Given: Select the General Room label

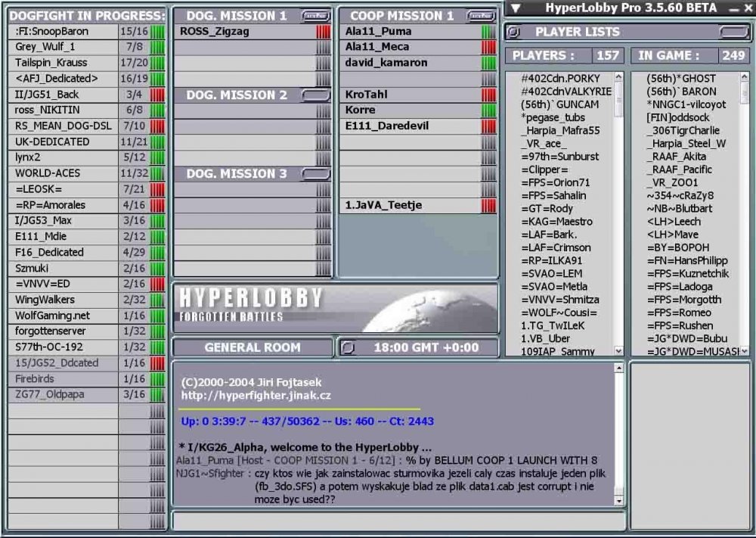Looking at the screenshot, I should click(x=253, y=348).
